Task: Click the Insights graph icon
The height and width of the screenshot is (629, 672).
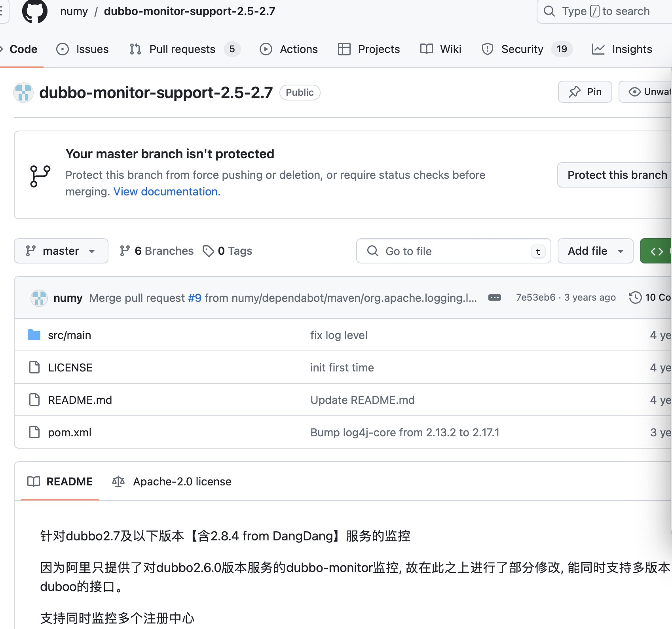Action: pyautogui.click(x=598, y=49)
